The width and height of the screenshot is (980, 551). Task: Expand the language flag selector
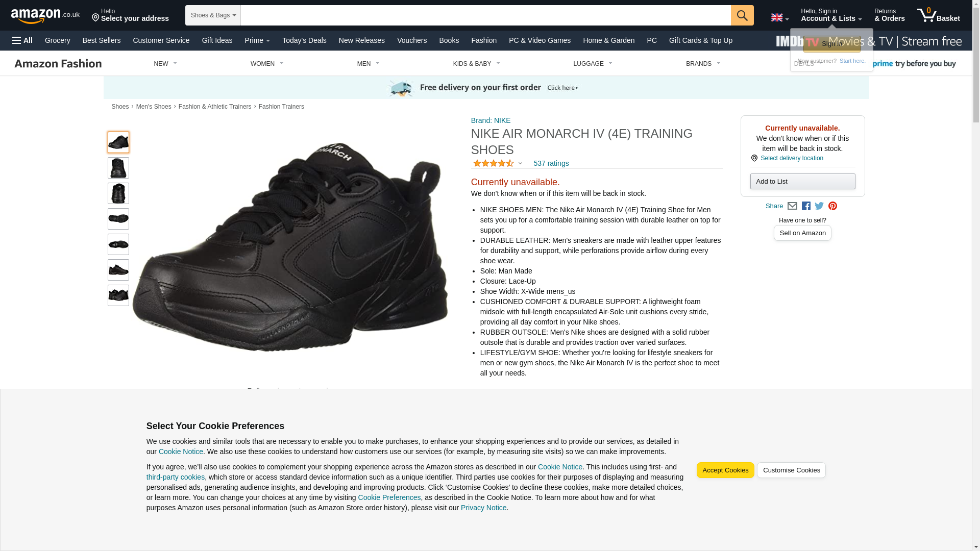(779, 18)
